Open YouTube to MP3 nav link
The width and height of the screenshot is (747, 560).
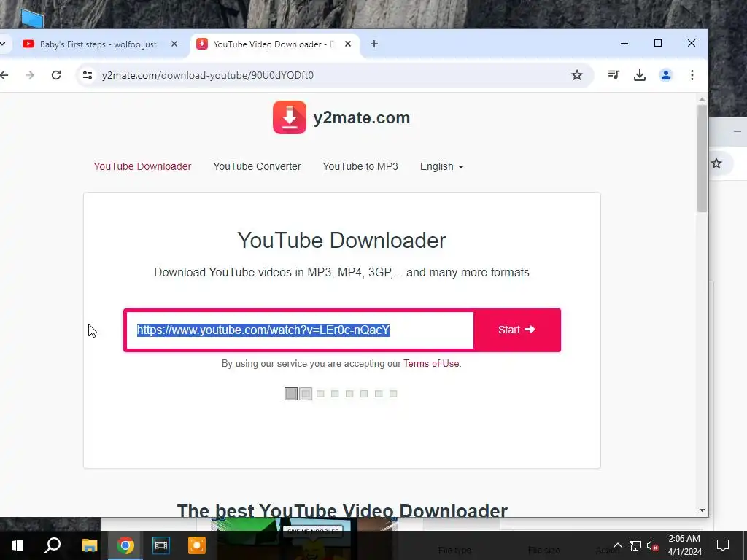[x=360, y=166]
